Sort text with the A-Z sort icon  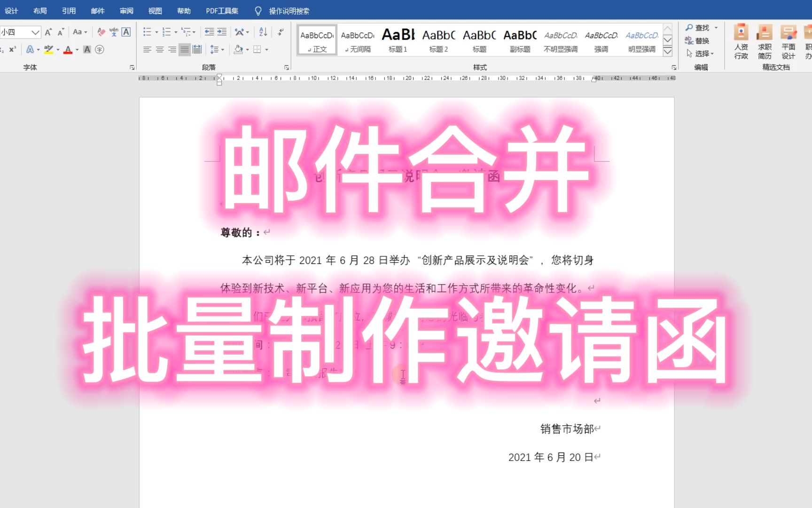coord(263,32)
